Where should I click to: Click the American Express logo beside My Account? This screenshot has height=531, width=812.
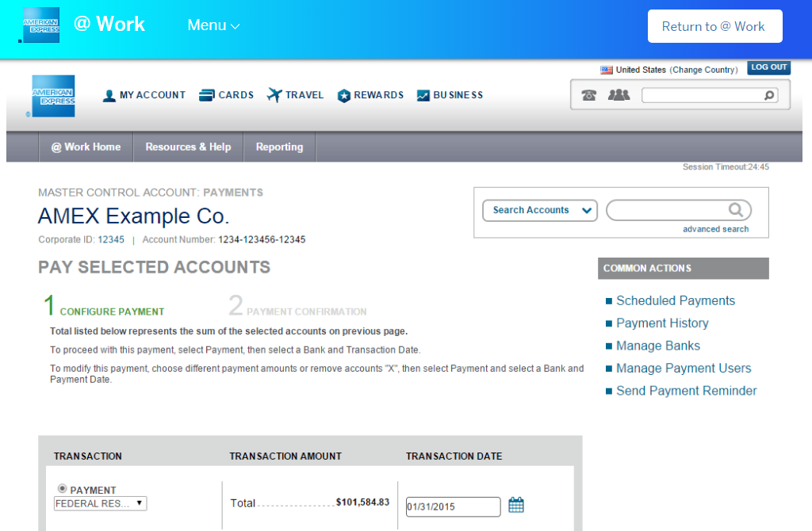53,96
